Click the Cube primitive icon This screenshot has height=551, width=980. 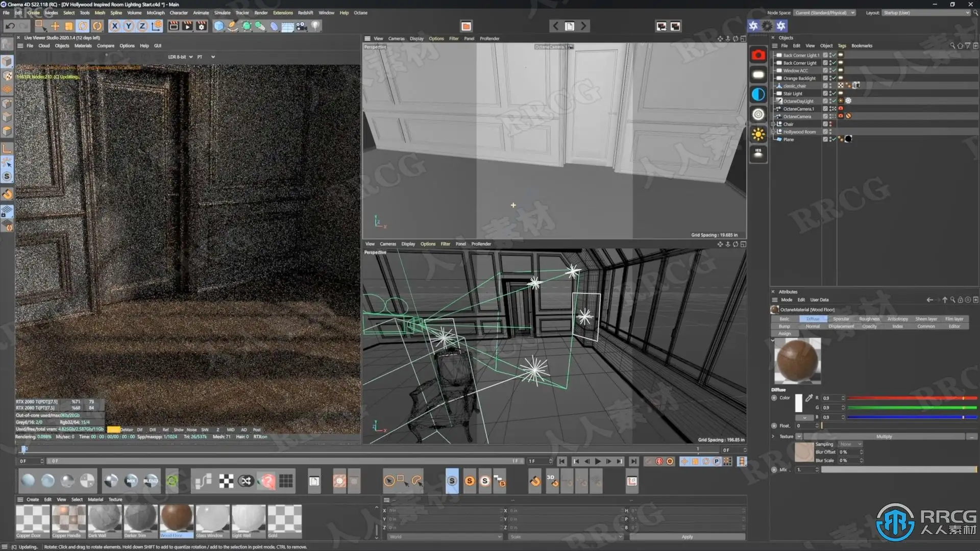tap(219, 26)
